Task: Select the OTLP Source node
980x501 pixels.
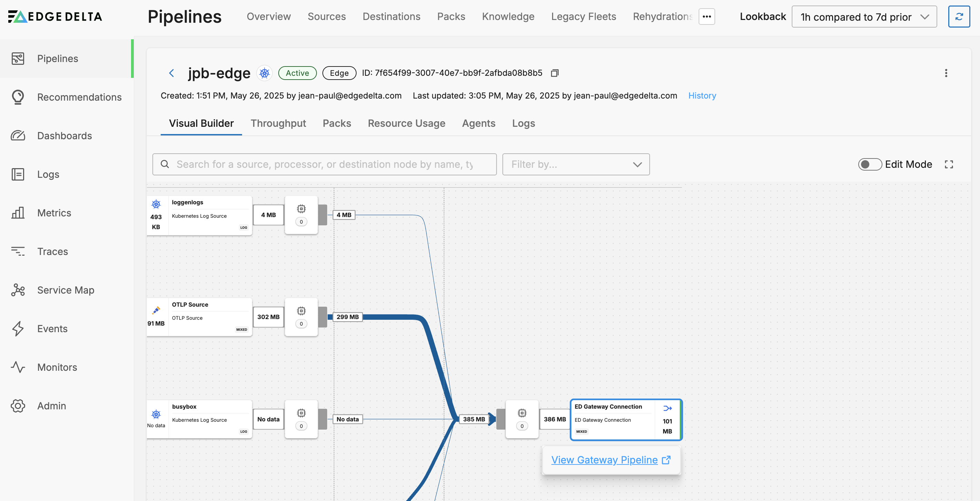Action: [x=199, y=317]
